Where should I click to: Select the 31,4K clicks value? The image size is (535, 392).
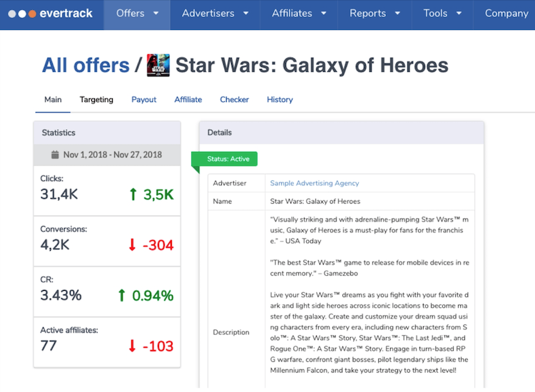pos(59,194)
